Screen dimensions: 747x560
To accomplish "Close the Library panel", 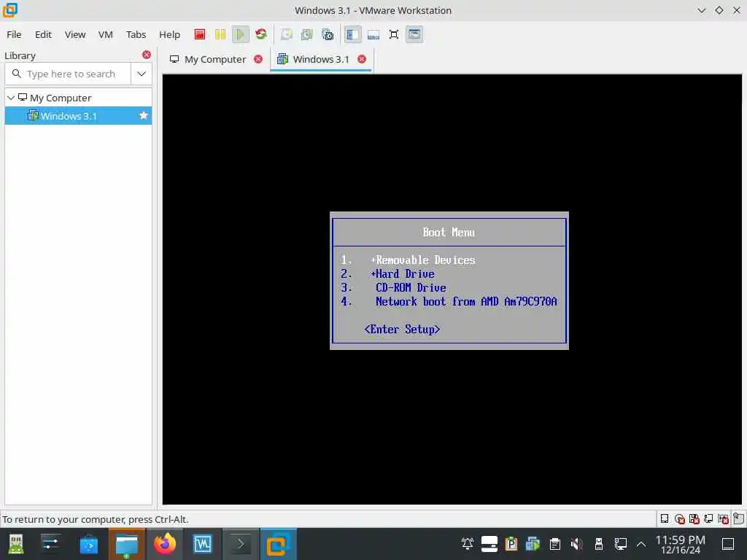I will tap(147, 55).
